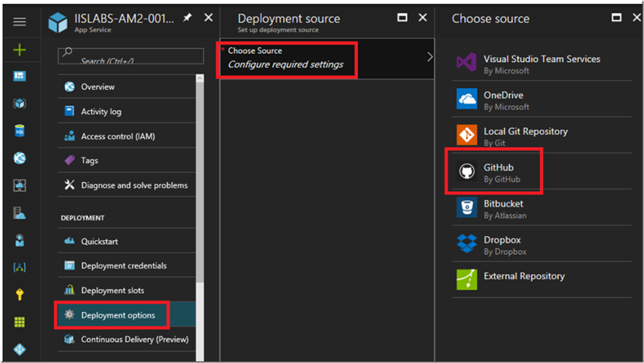Close the IISLABS-AM2-001 blade
This screenshot has height=363, width=644.
pyautogui.click(x=208, y=17)
